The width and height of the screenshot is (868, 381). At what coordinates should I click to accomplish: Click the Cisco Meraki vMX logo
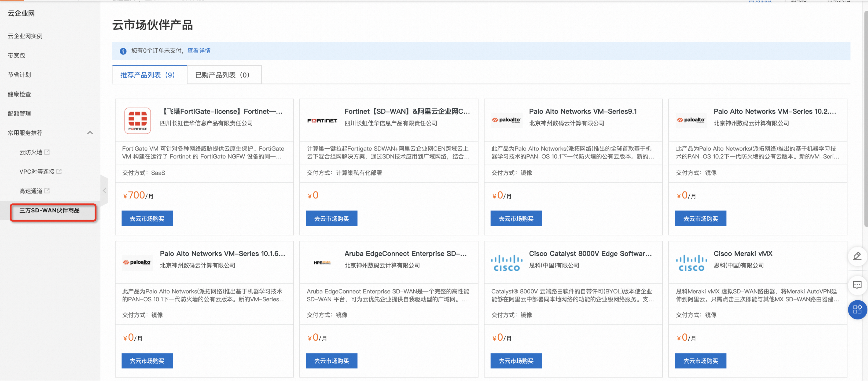691,263
